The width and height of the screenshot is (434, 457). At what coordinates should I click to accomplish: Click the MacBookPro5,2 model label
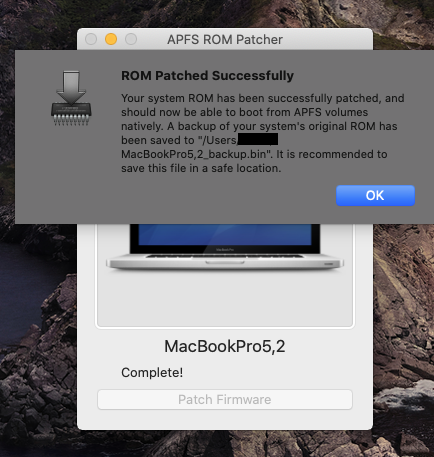[225, 346]
